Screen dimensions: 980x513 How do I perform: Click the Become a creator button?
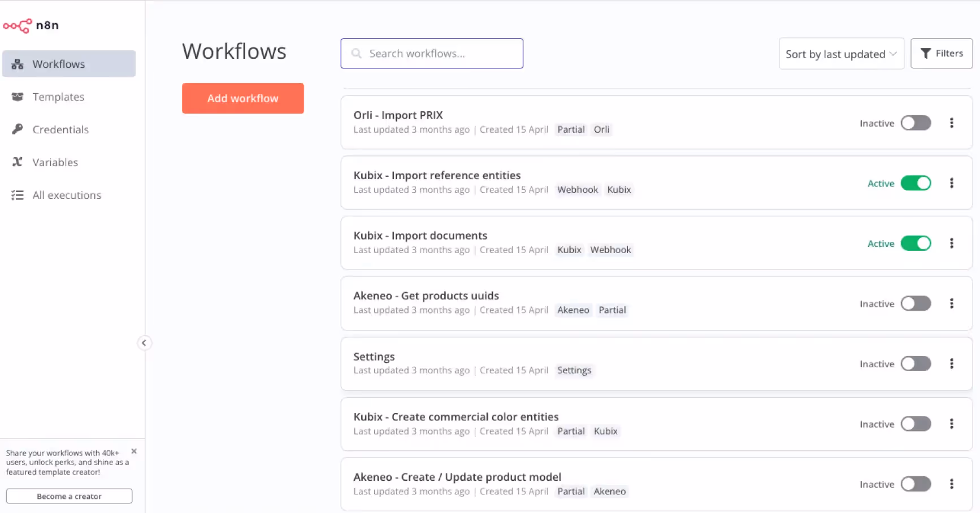coord(69,496)
